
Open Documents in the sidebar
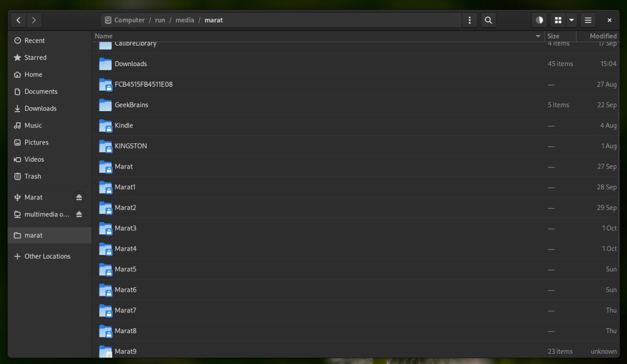pyautogui.click(x=49, y=92)
